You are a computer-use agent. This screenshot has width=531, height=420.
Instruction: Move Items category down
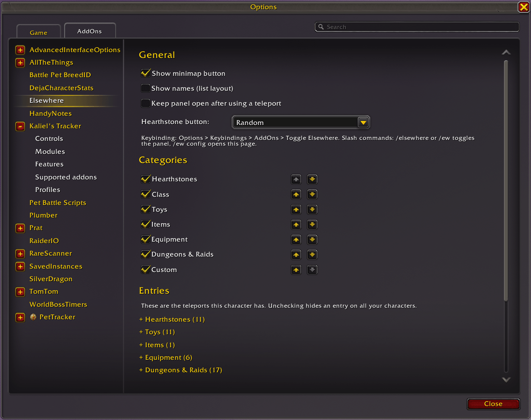312,225
